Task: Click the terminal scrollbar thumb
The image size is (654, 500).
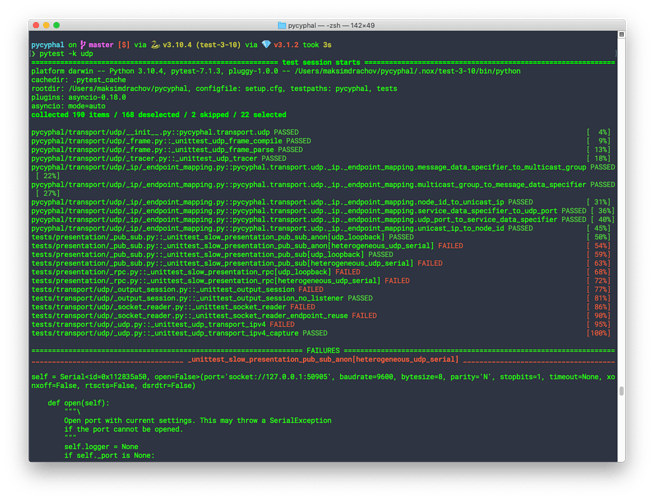Action: (621, 391)
